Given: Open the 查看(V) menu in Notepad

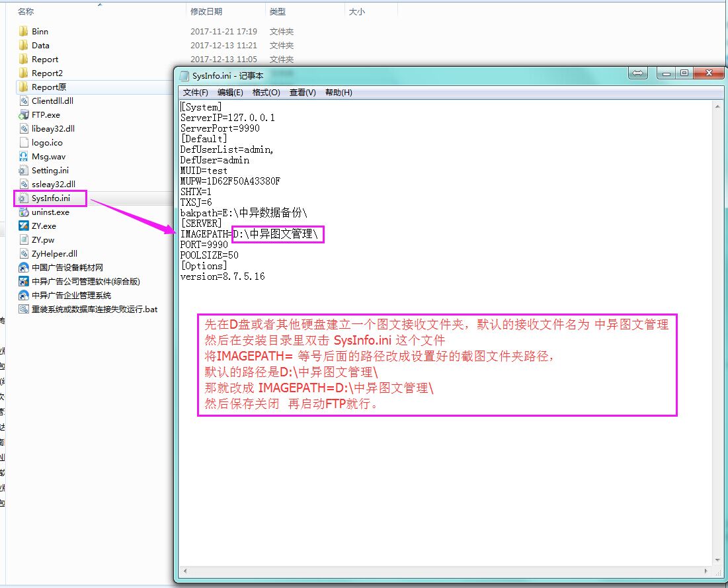Looking at the screenshot, I should (x=302, y=93).
